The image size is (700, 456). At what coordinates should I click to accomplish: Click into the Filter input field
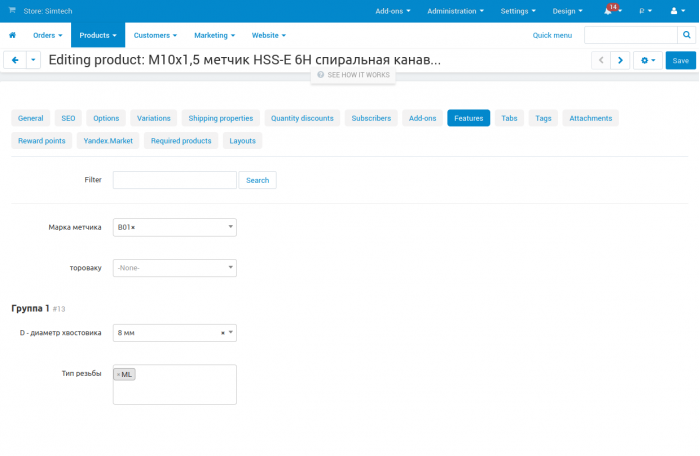tap(175, 180)
